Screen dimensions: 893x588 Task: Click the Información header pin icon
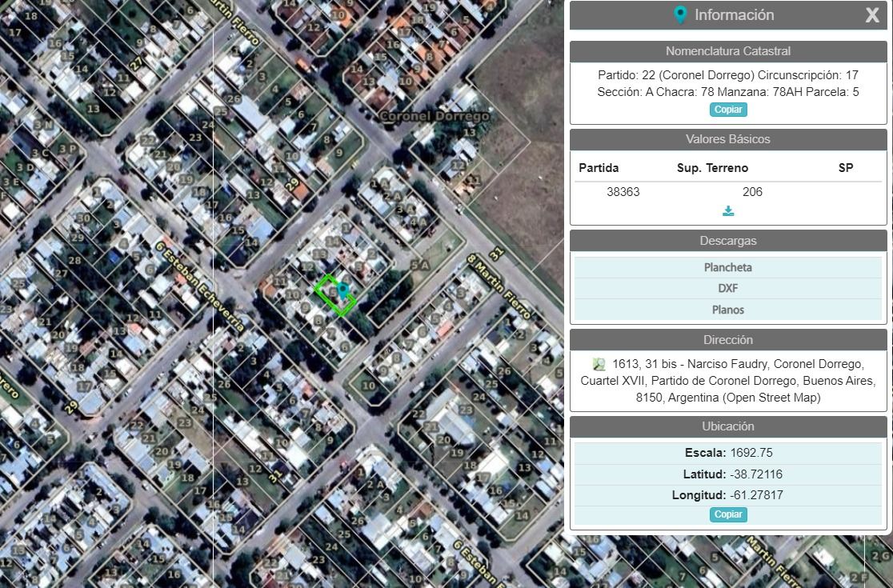(x=680, y=14)
